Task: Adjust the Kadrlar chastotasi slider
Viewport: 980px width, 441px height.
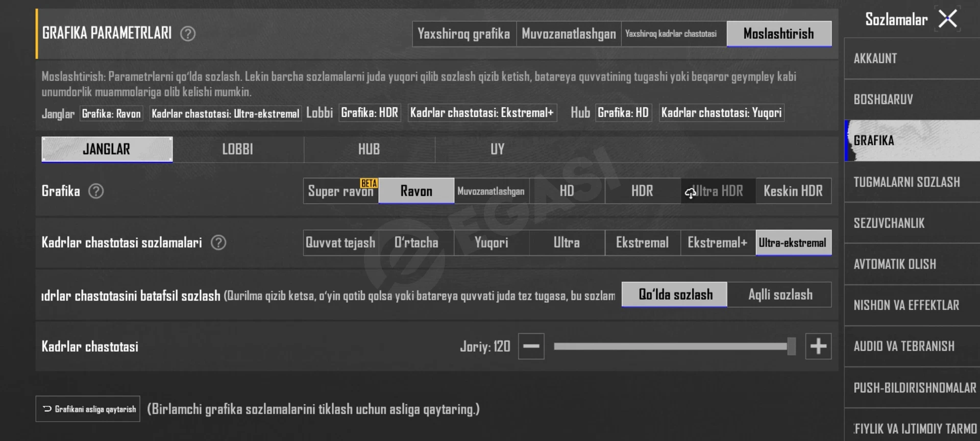Action: [675, 346]
